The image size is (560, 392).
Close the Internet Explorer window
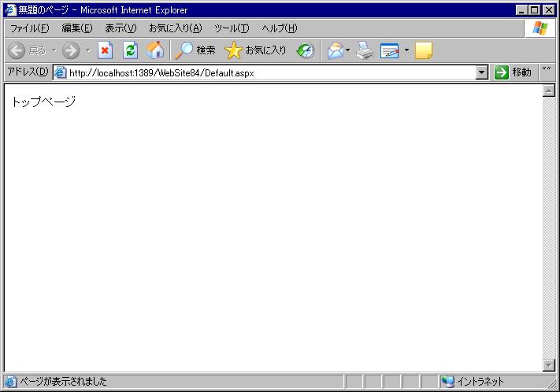pos(549,10)
